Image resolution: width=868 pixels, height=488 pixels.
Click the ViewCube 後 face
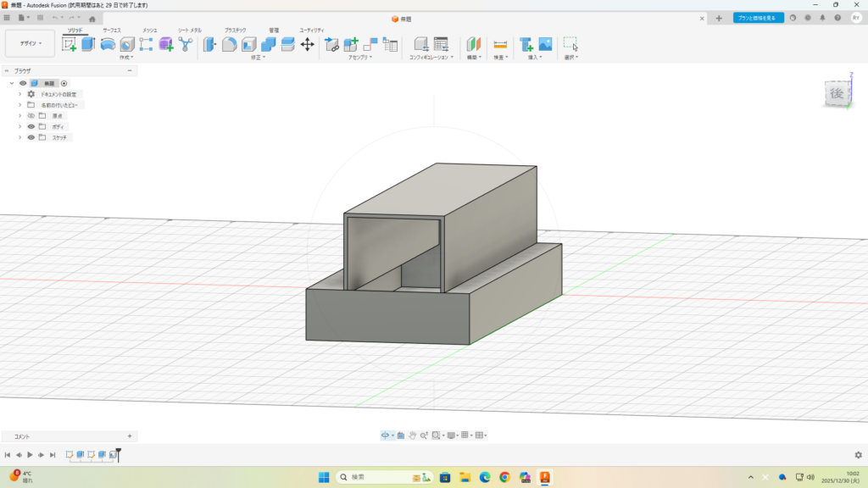tap(836, 93)
